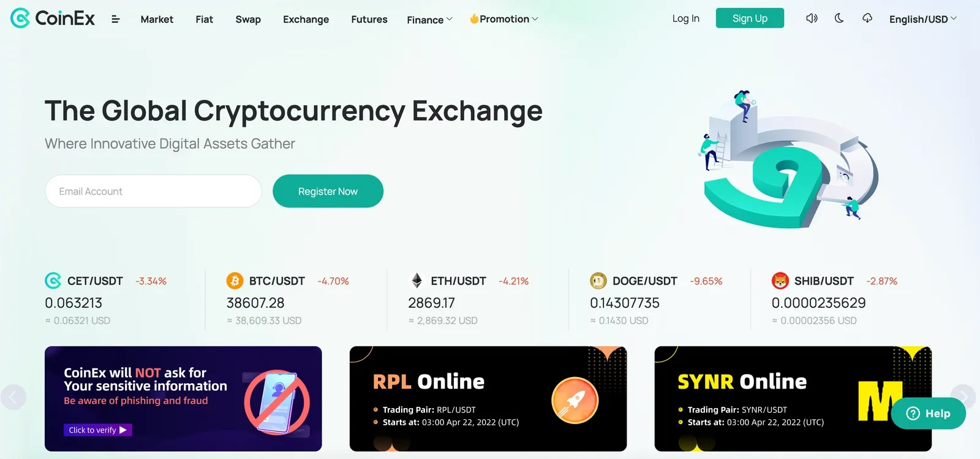
Task: Click the Ethereum ETH/USDT icon
Action: click(x=417, y=281)
